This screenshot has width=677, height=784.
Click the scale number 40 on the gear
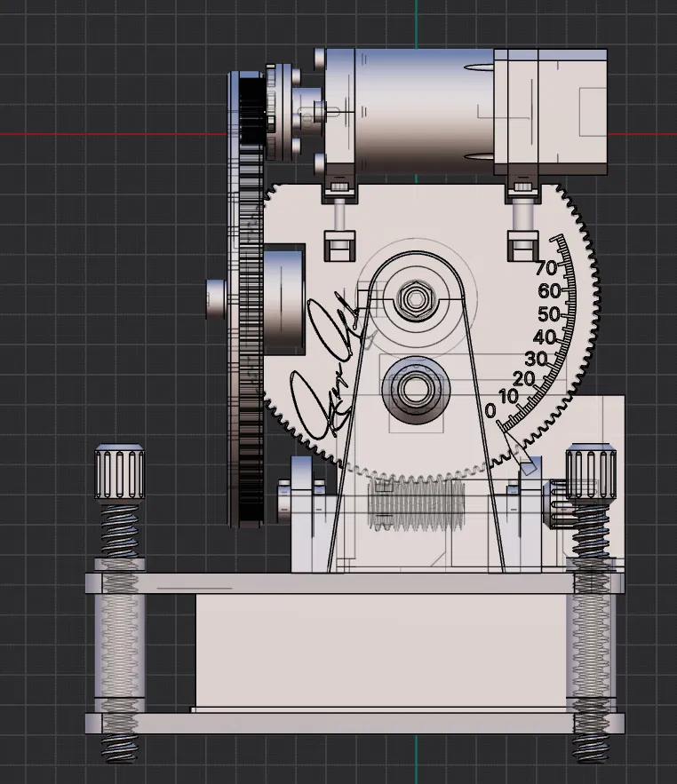coord(545,337)
